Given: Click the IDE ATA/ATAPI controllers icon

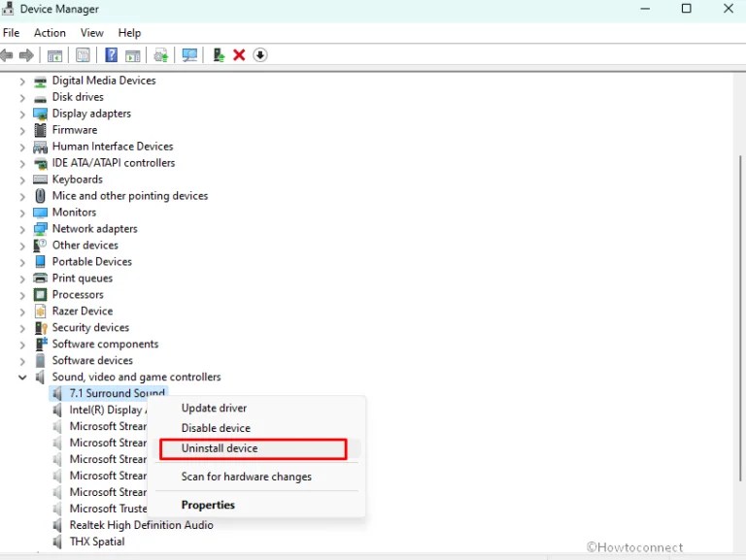Looking at the screenshot, I should click(41, 163).
